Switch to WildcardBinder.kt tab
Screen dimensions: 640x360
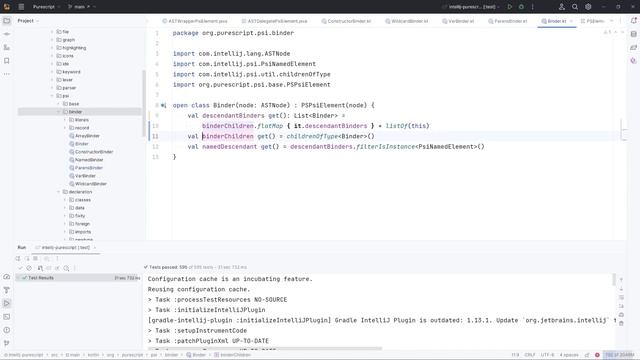point(407,21)
